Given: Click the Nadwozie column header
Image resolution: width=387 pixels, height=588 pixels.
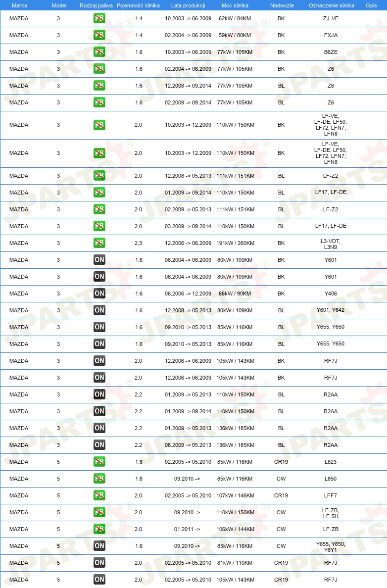Looking at the screenshot, I should pos(282,5).
